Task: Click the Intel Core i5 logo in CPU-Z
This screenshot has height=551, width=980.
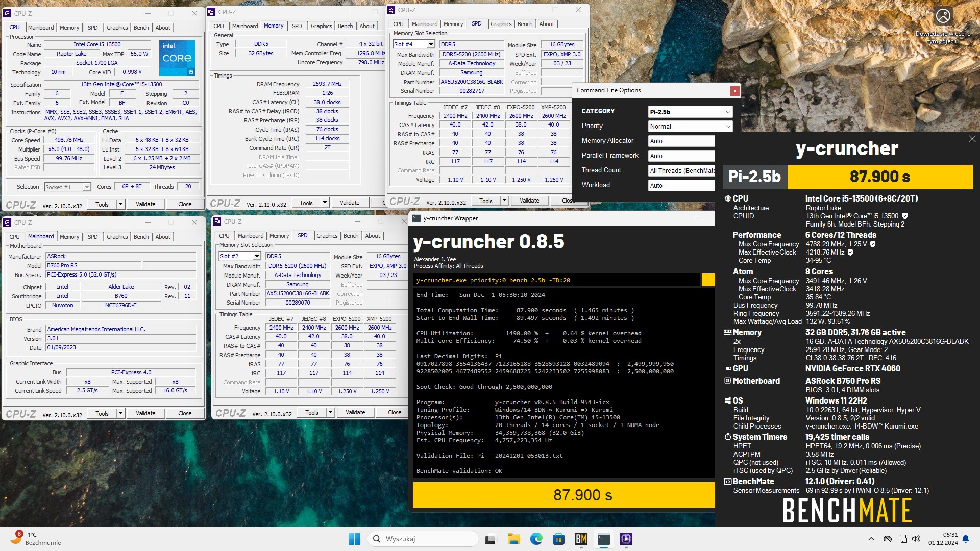Action: 177,58
